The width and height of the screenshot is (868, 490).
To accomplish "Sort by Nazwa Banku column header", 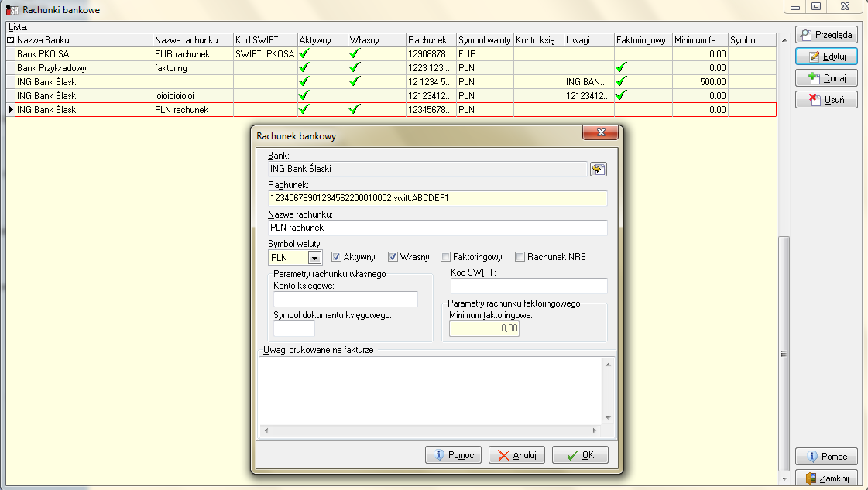I will coord(84,39).
